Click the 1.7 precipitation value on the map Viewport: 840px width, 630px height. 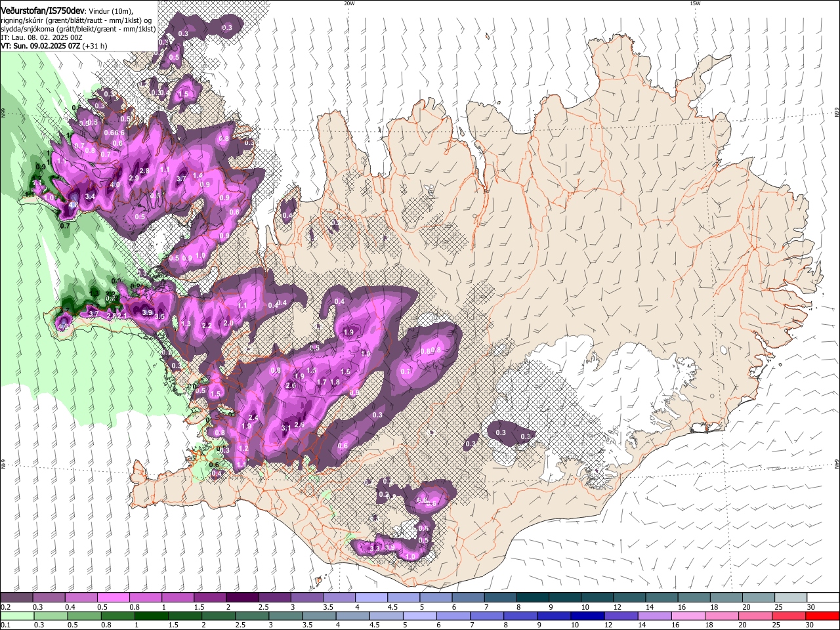[x=322, y=382]
